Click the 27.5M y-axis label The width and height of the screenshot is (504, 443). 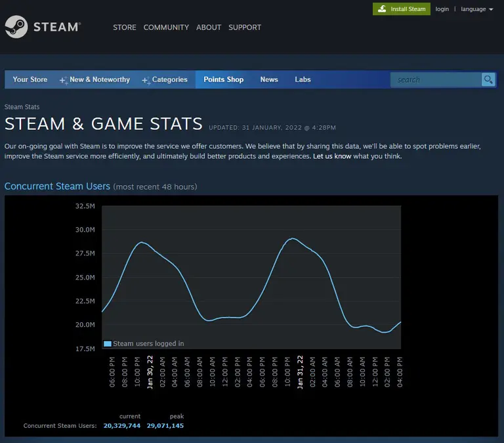coord(85,253)
